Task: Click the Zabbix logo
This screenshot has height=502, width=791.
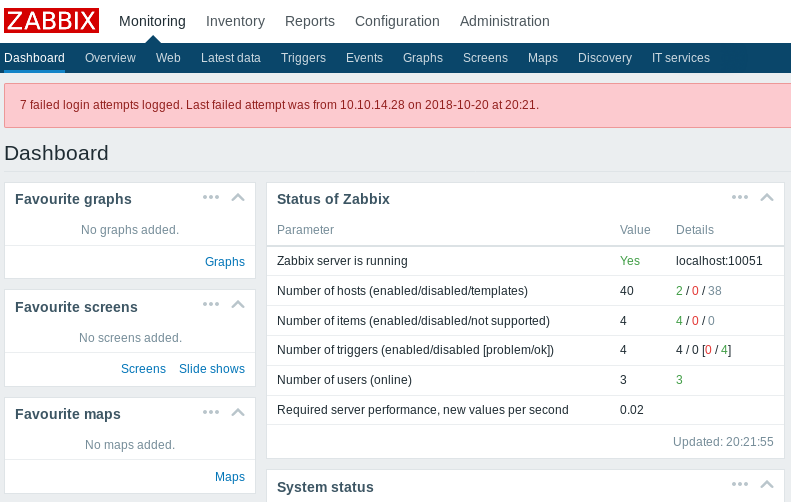Action: point(52,21)
